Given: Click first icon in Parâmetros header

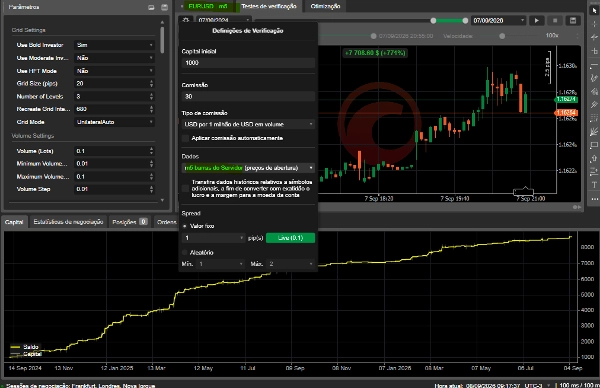Looking at the screenshot, I should [x=151, y=7].
